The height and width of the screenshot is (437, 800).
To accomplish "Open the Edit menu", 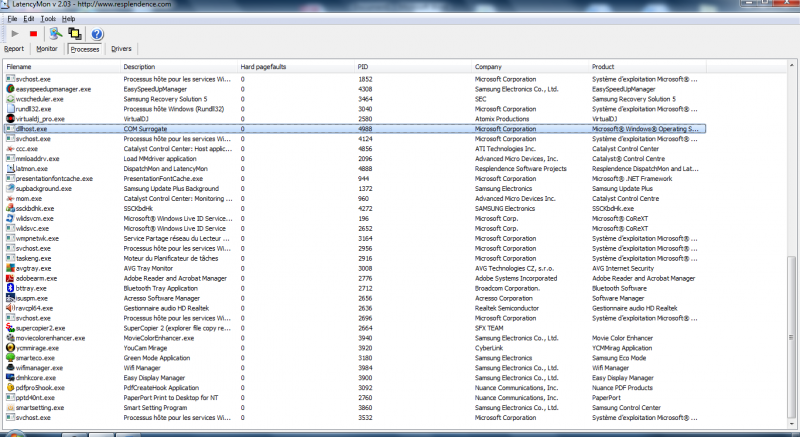I will (29, 19).
